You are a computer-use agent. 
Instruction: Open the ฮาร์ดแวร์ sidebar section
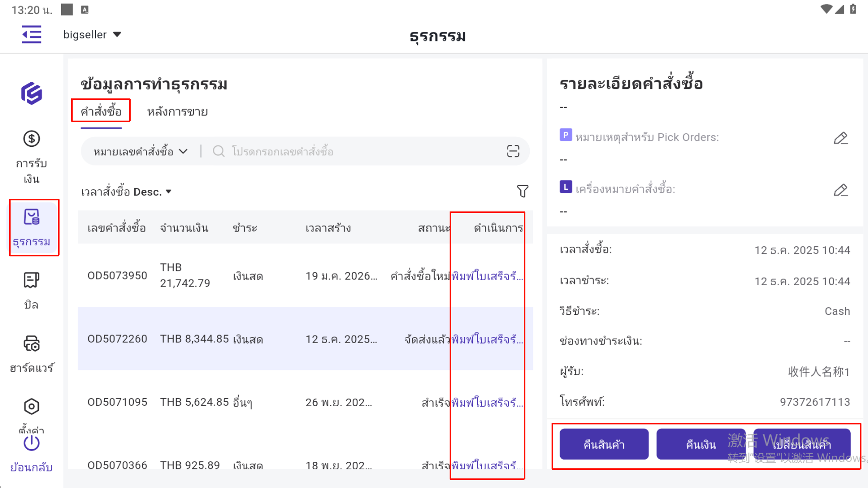pos(31,353)
